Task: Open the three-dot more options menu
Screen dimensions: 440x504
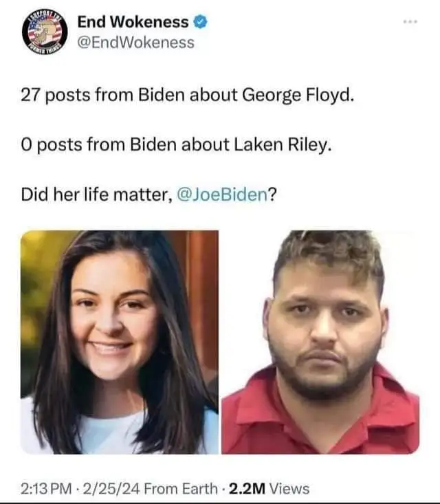Action: click(x=410, y=21)
